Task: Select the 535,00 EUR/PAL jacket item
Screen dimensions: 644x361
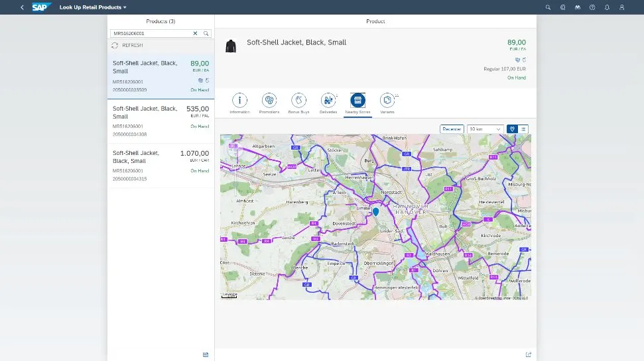Action: pyautogui.click(x=161, y=121)
